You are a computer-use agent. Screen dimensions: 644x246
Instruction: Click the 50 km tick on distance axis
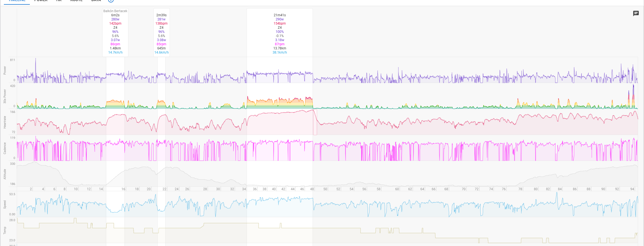pos(325,189)
